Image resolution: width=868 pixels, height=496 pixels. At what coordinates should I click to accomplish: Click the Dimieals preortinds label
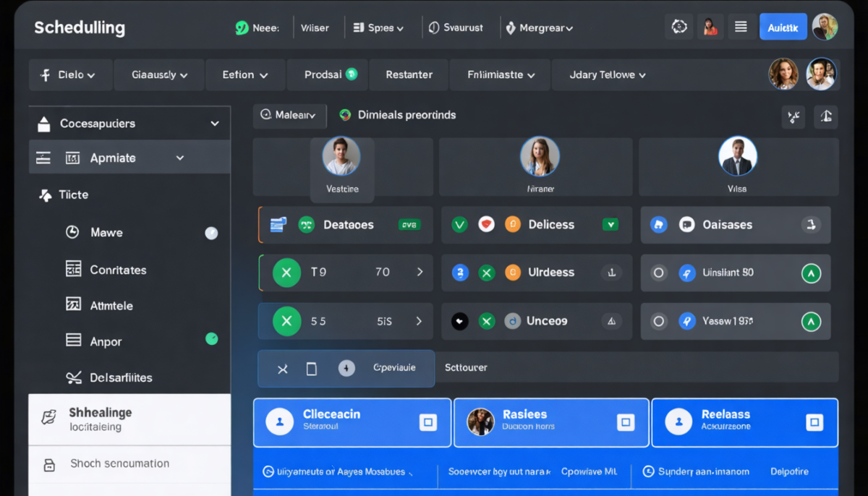(x=407, y=115)
